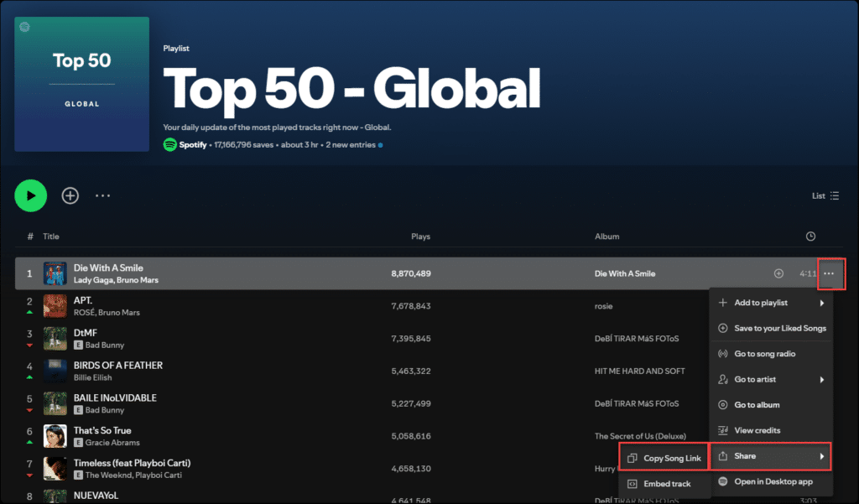
Task: Select Go to song radio
Action: (772, 354)
